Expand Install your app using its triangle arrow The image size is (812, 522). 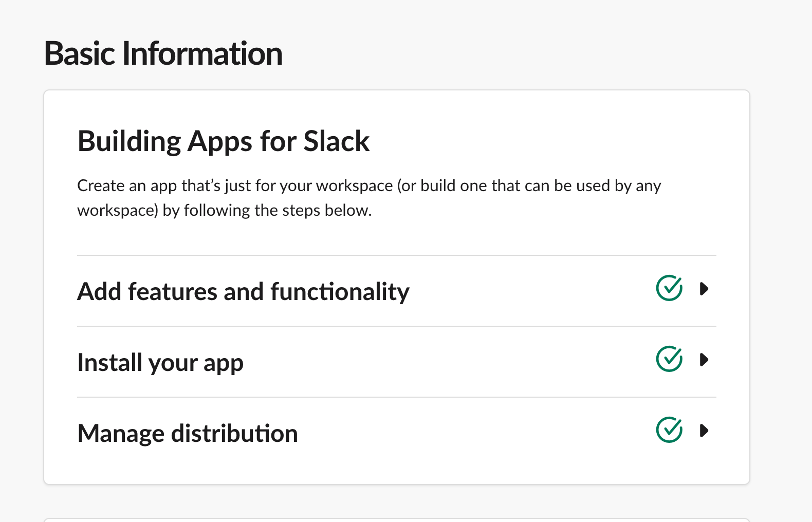[x=704, y=360]
